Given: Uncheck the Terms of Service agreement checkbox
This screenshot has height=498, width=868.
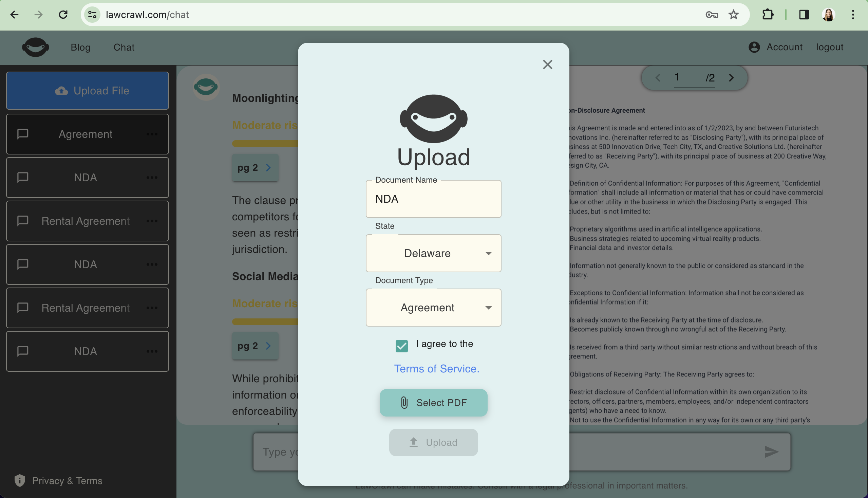Looking at the screenshot, I should [x=402, y=346].
